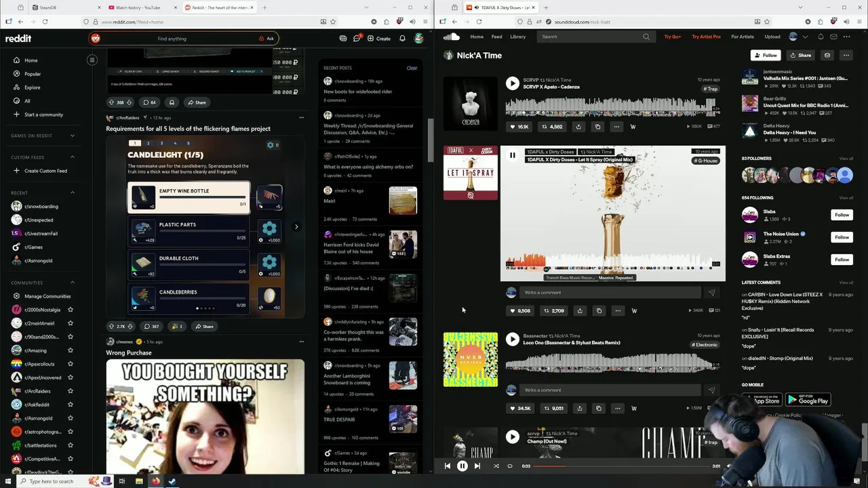Collapse Custom Feeds section
This screenshot has height=488, width=868.
tap(73, 157)
